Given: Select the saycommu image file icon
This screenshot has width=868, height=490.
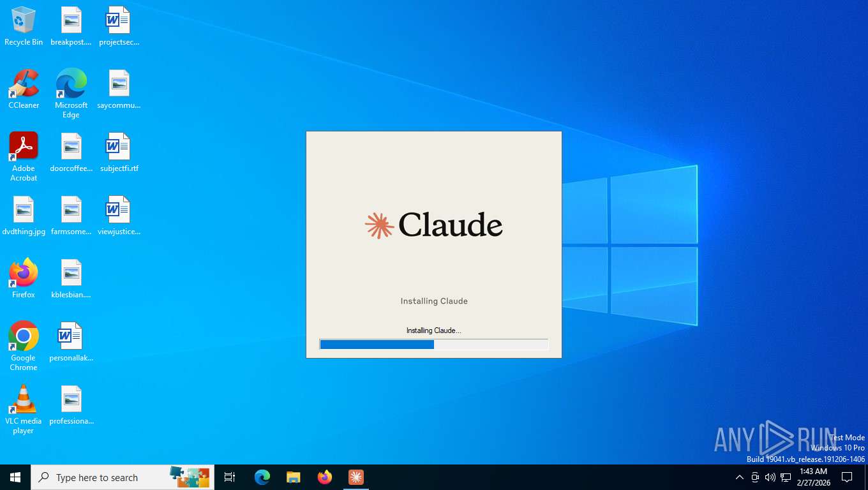Looking at the screenshot, I should (x=119, y=90).
